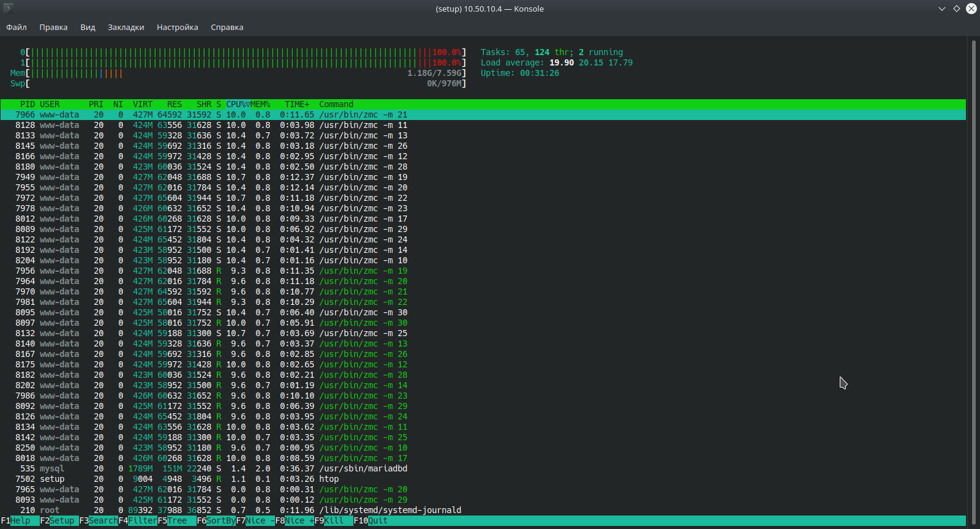Screen dimensions: 980x529
Task: Select process row PID 7972
Action: 483,198
